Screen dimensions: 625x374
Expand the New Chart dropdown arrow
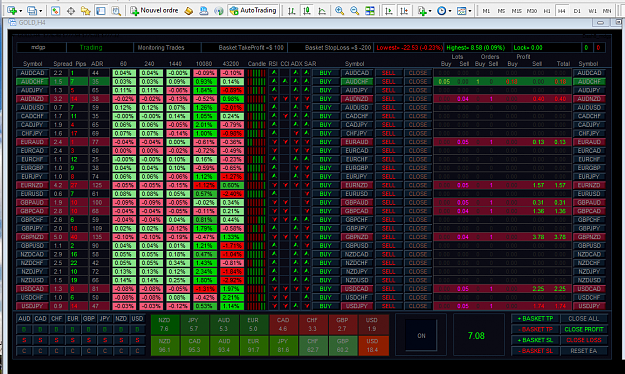click(21, 11)
